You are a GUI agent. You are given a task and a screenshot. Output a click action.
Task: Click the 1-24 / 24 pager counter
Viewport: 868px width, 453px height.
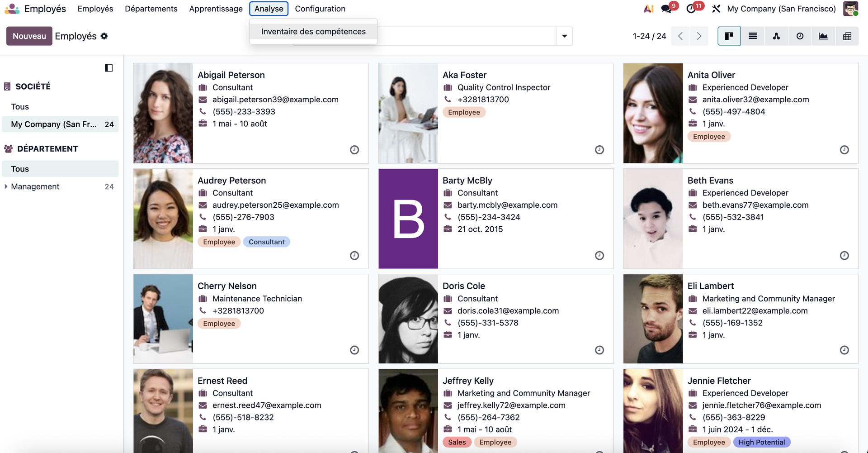[649, 36]
